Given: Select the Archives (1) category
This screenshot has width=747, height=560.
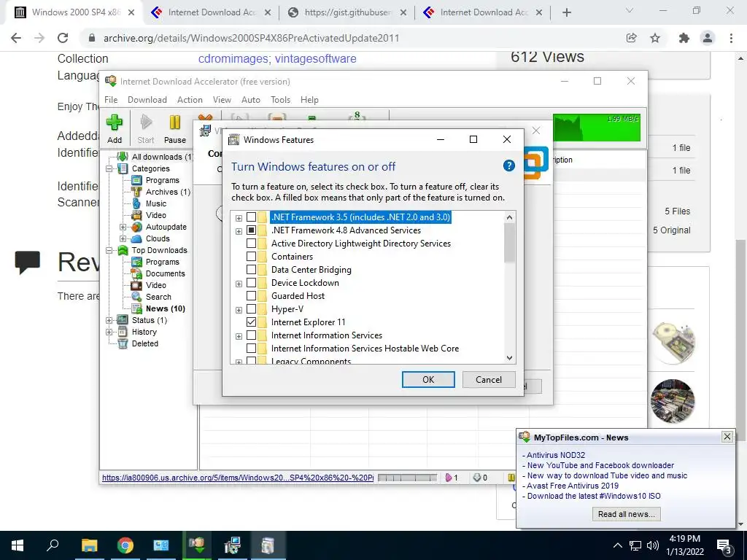Looking at the screenshot, I should pyautogui.click(x=168, y=192).
